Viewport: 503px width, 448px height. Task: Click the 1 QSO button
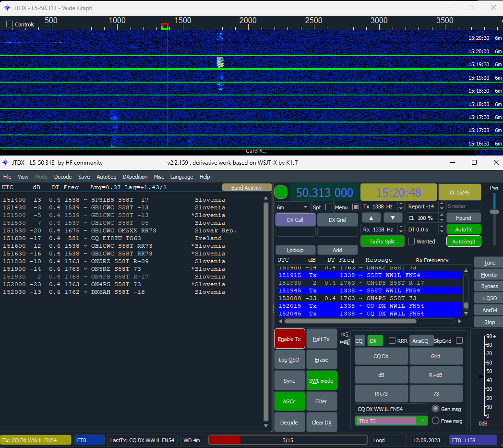pyautogui.click(x=489, y=298)
